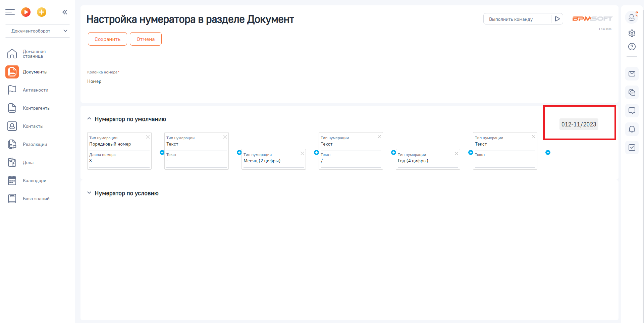Add block before Год via plus icon

[393, 152]
